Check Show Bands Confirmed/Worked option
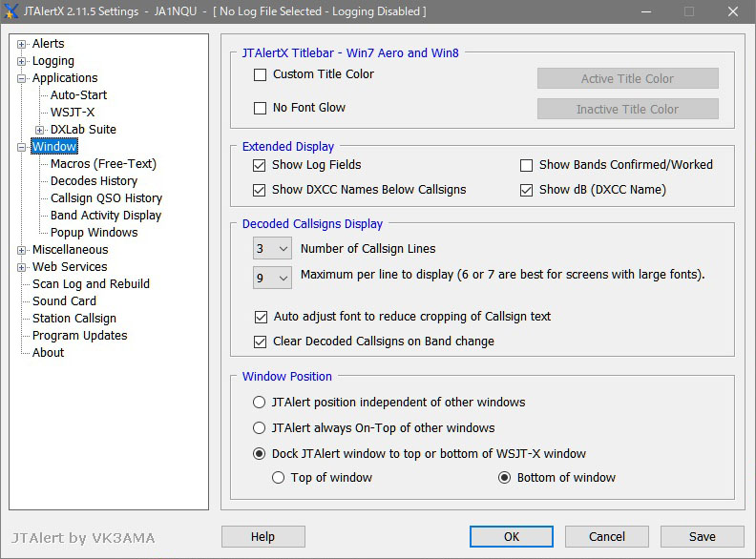 526,165
